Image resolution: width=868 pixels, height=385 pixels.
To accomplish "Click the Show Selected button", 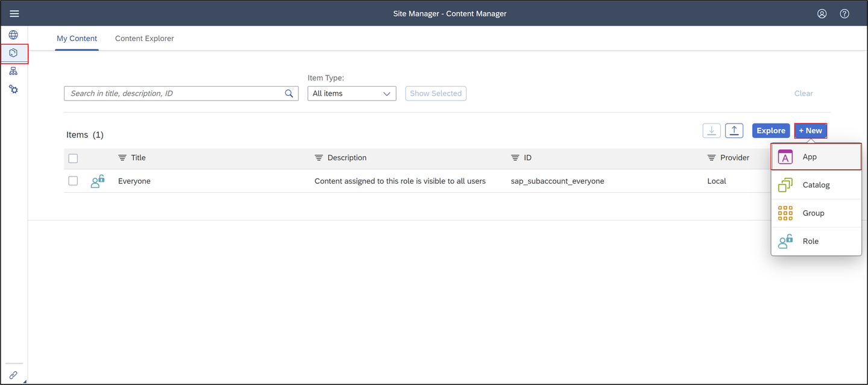I will [436, 93].
